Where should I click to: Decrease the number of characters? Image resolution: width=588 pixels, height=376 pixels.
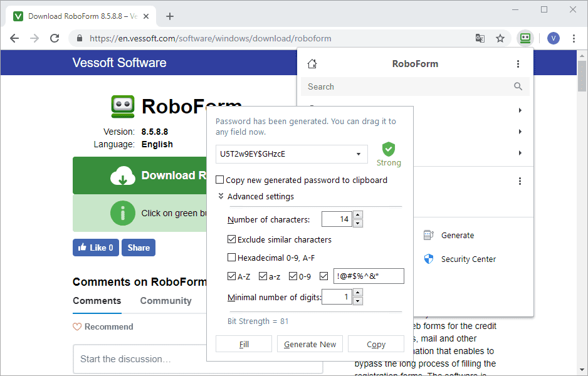coord(358,224)
